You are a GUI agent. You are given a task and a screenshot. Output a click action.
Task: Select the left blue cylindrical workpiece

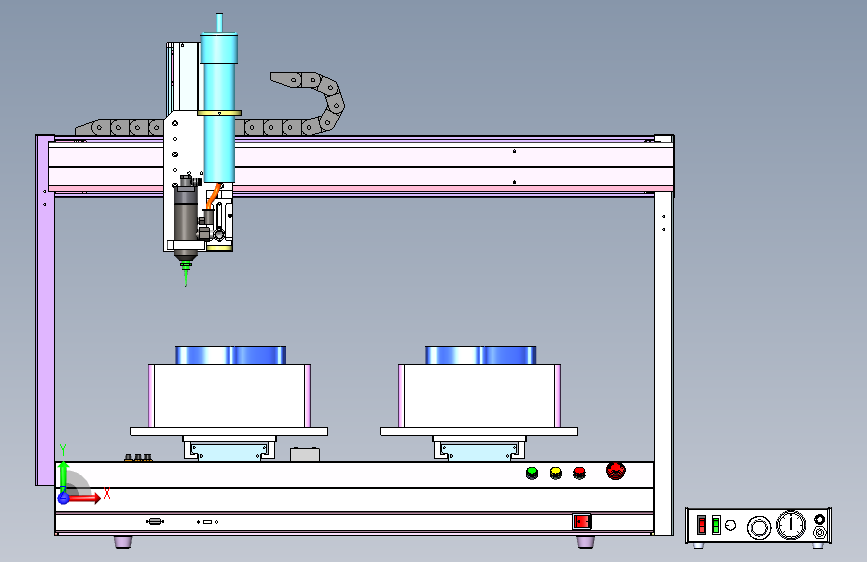[x=231, y=355]
